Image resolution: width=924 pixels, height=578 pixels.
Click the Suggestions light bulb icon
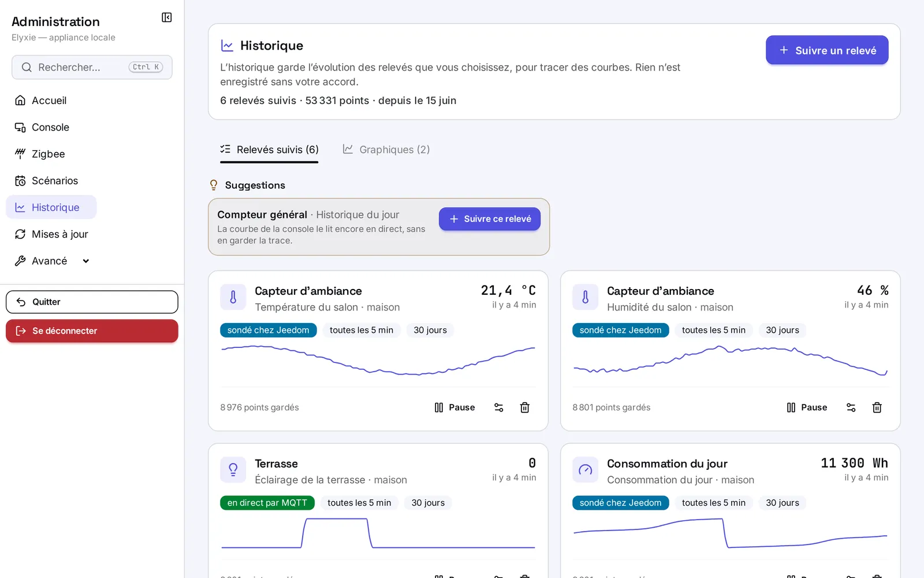(214, 185)
